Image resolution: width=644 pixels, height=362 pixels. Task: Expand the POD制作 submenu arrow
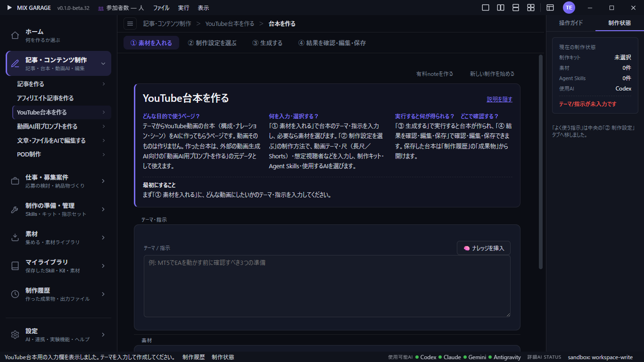[x=103, y=154]
